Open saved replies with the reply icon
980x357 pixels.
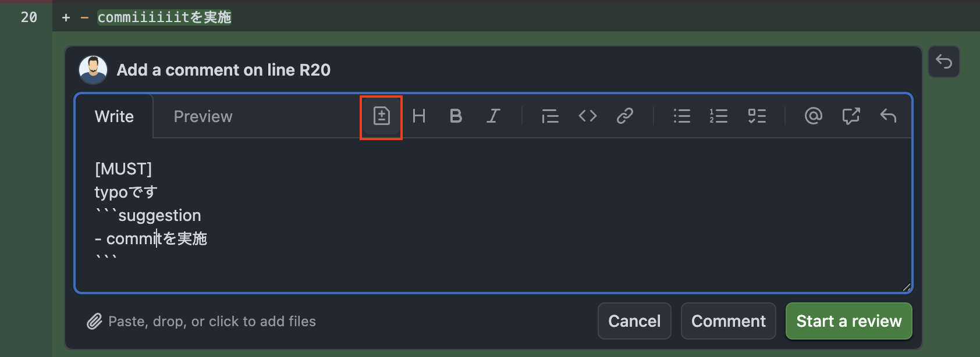coord(889,116)
